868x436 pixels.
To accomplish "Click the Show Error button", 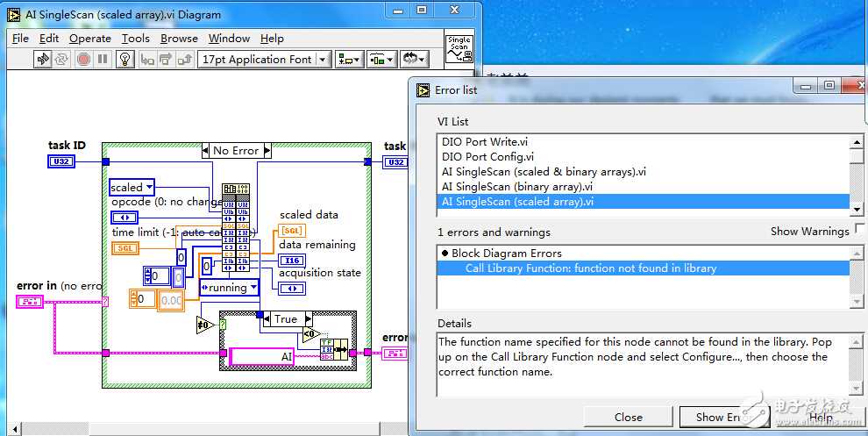I will click(724, 418).
